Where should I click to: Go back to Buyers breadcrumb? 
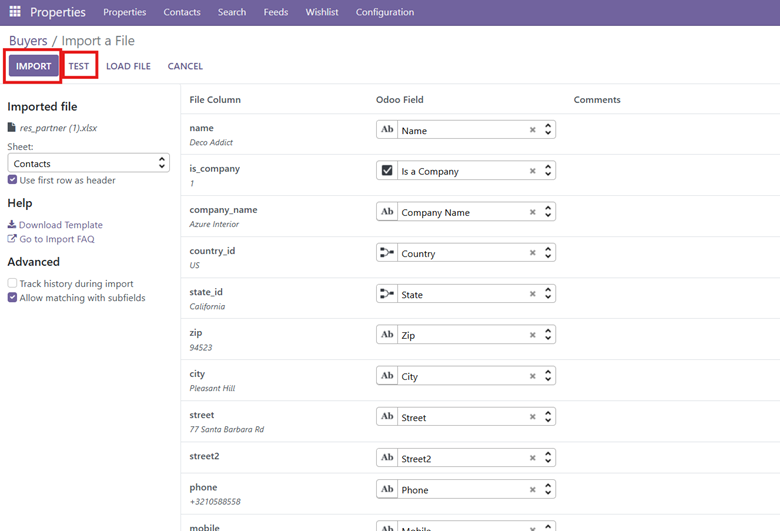tap(28, 41)
